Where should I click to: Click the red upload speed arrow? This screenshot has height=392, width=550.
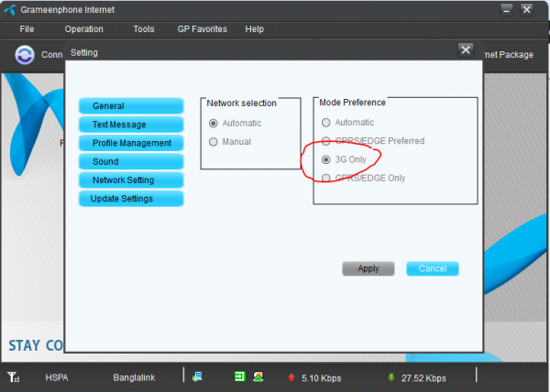pos(291,377)
